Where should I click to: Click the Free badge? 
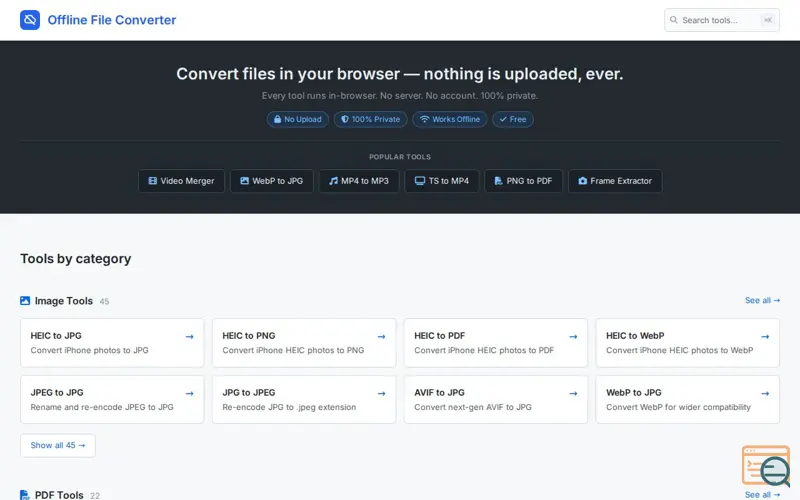[x=513, y=119]
